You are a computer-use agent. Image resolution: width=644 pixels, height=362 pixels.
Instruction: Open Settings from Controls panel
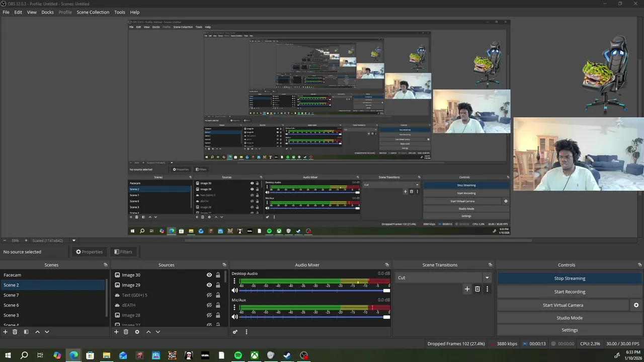(x=570, y=330)
